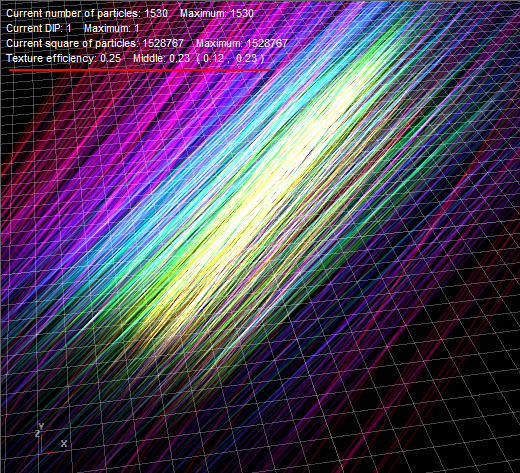Click the 'Texture efficiency: 0.25' readout
Screen dimensions: 520x473
63,58
